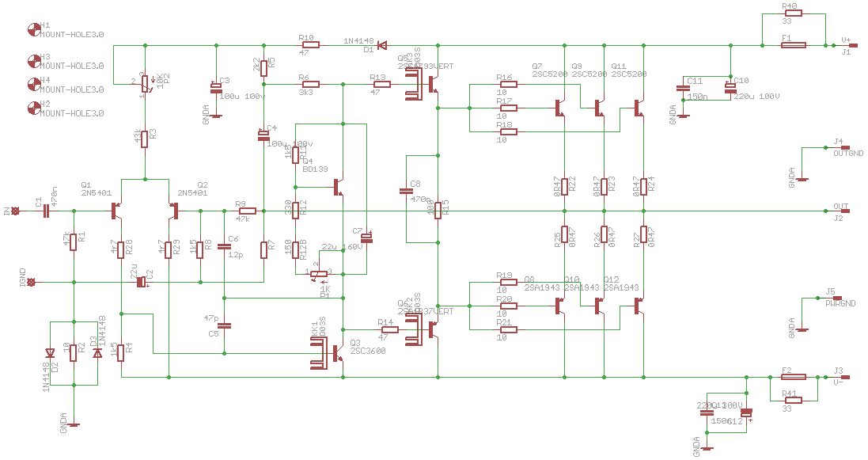The height and width of the screenshot is (460, 868).
Task: Click the 'PWRGND' label at J5
Action: point(840,304)
